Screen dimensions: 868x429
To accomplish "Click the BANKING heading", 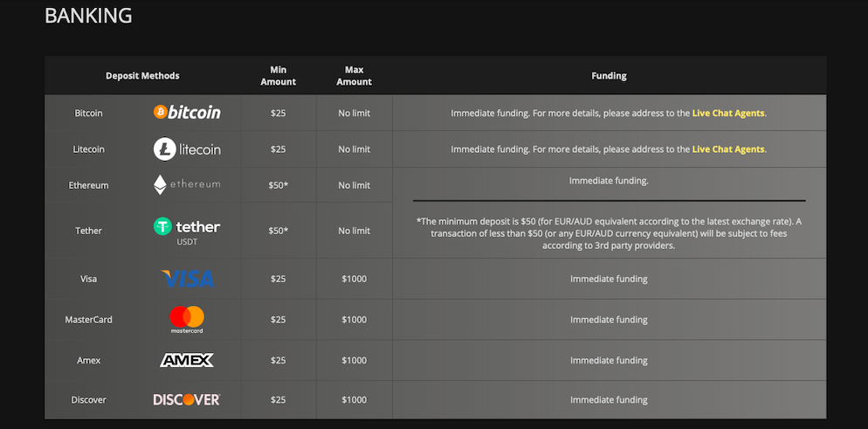I will pos(88,16).
